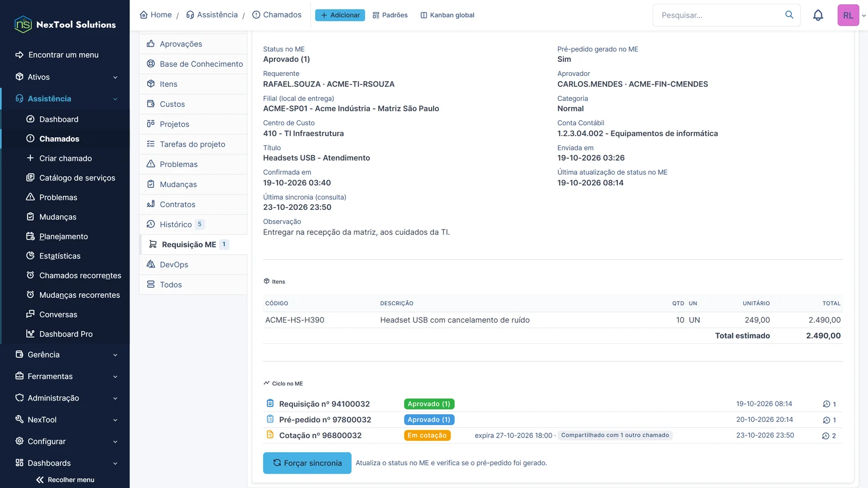Open Base de Conhecimento section
The height and width of the screenshot is (488, 868).
pos(193,64)
